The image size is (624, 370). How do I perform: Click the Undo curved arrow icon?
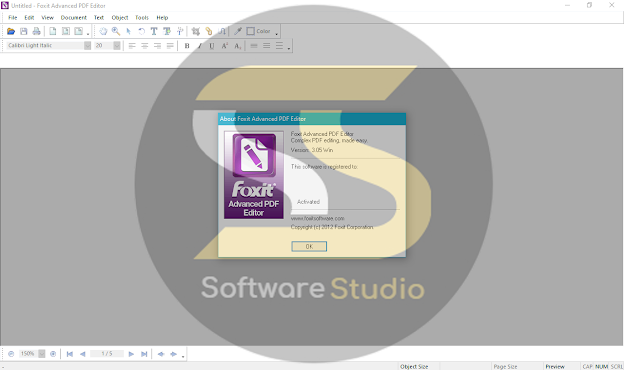[x=141, y=31]
